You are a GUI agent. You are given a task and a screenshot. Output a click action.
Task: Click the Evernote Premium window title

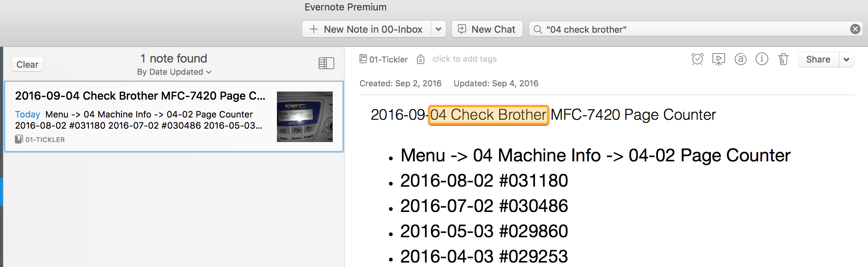tap(346, 7)
